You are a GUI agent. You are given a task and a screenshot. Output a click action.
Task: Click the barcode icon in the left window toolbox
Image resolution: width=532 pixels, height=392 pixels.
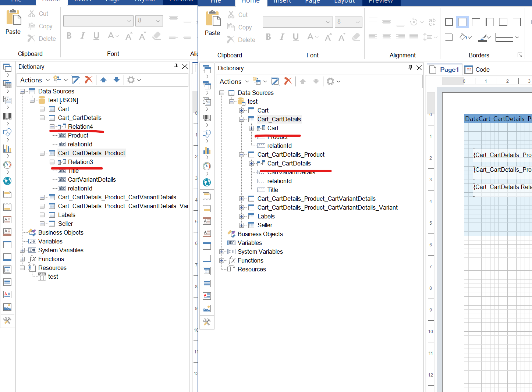pos(7,117)
